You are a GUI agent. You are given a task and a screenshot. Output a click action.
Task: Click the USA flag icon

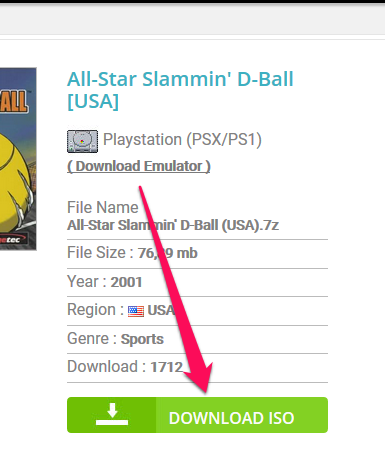[136, 311]
